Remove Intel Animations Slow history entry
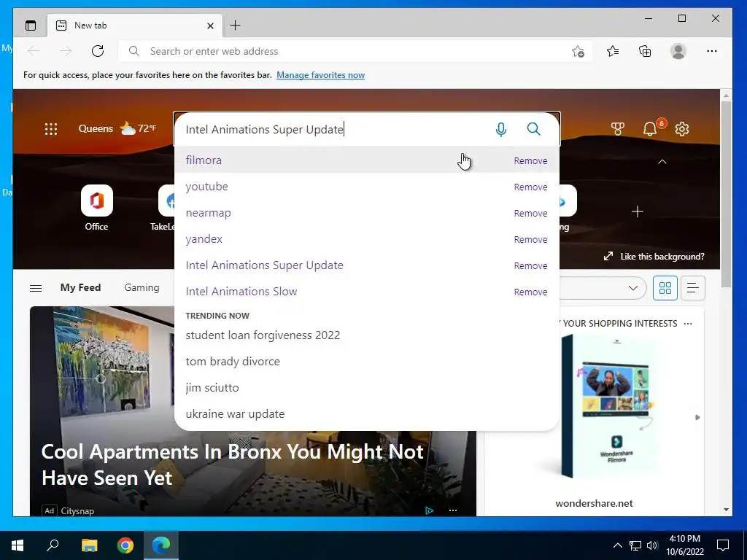 pos(530,292)
